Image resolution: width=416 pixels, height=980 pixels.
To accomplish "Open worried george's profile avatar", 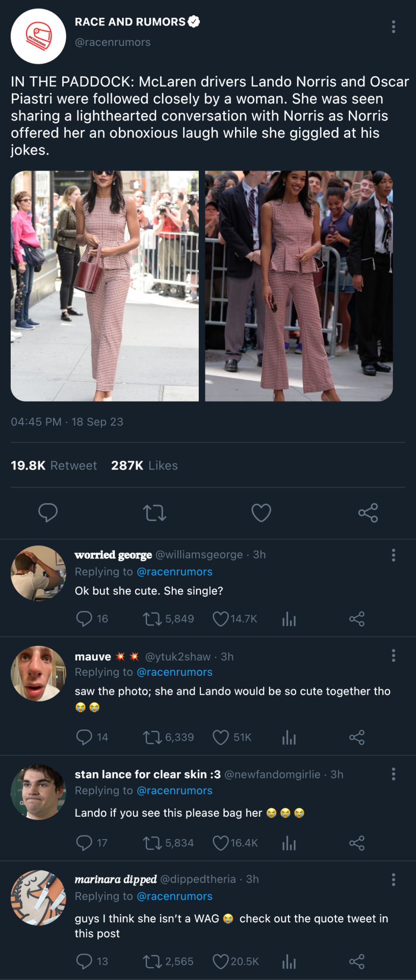I will [x=39, y=573].
